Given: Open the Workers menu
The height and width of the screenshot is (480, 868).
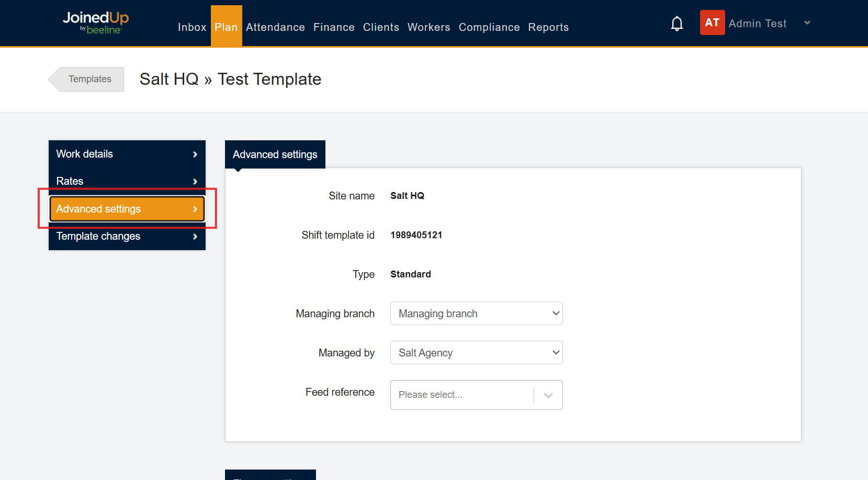Looking at the screenshot, I should tap(429, 27).
